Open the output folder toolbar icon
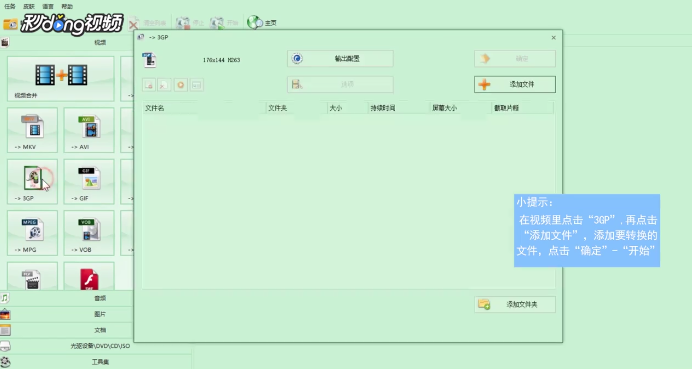Viewport: 692px width, 369px height. tap(10, 24)
